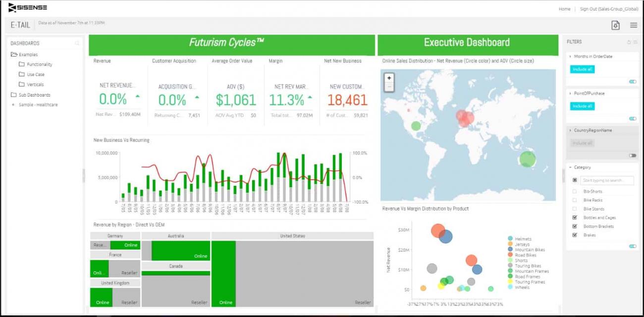Image resolution: width=644 pixels, height=317 pixels.
Task: Collapse the Category filter section
Action: click(570, 167)
